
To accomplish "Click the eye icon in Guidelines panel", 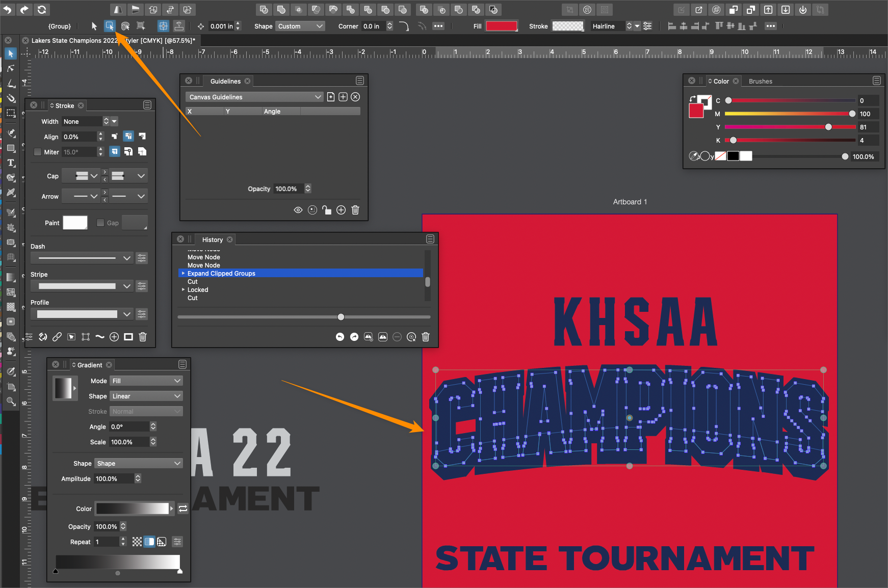I will [x=298, y=210].
